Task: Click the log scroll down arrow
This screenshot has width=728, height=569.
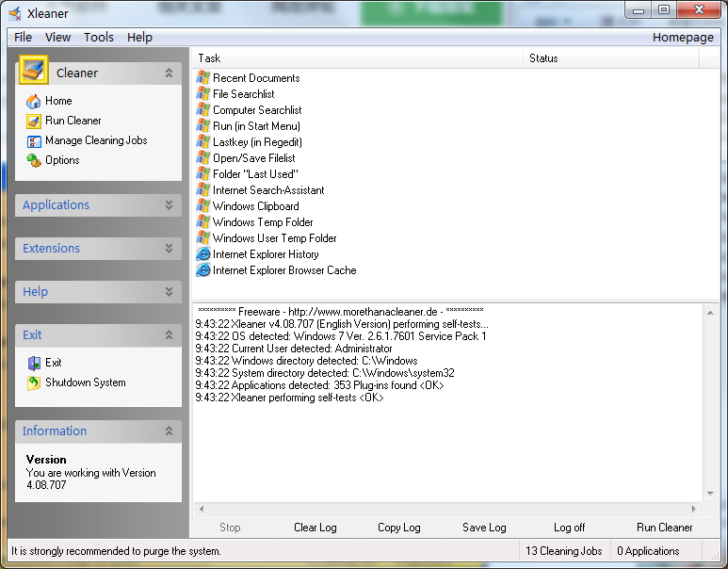Action: [x=710, y=494]
